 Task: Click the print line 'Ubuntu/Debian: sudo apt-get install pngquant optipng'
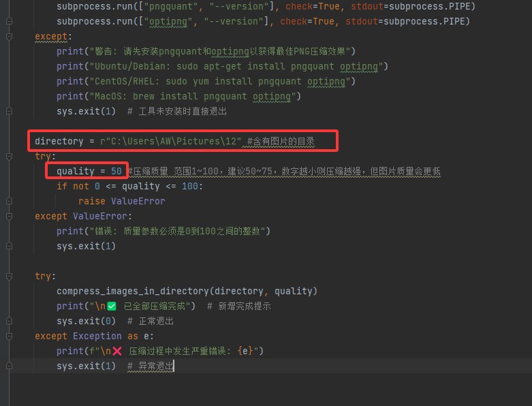[222, 67]
